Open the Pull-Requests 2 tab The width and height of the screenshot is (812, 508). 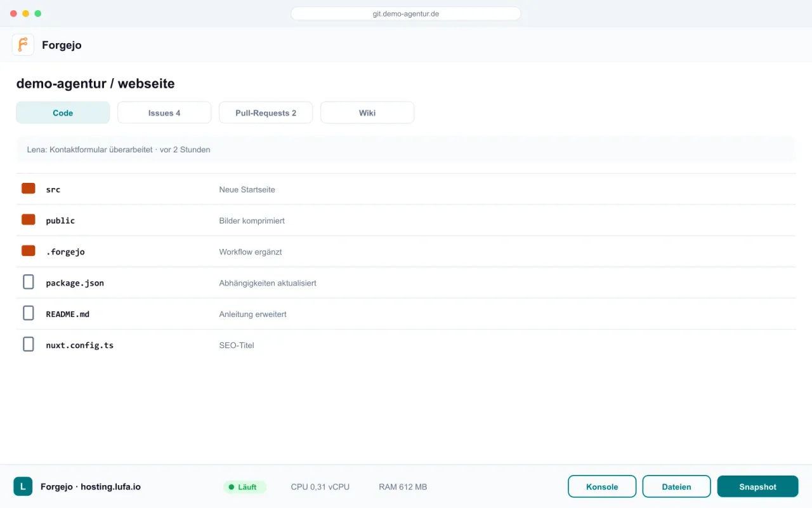266,112
